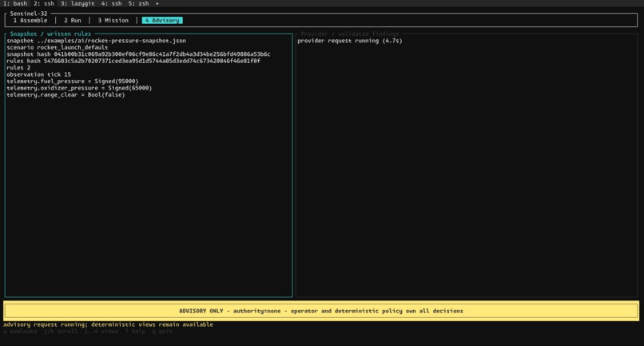644x346 pixels.
Task: Click the provider request running status
Action: pyautogui.click(x=349, y=41)
